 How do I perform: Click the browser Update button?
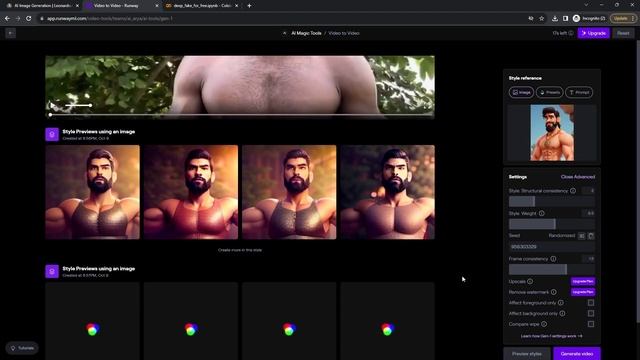click(623, 18)
